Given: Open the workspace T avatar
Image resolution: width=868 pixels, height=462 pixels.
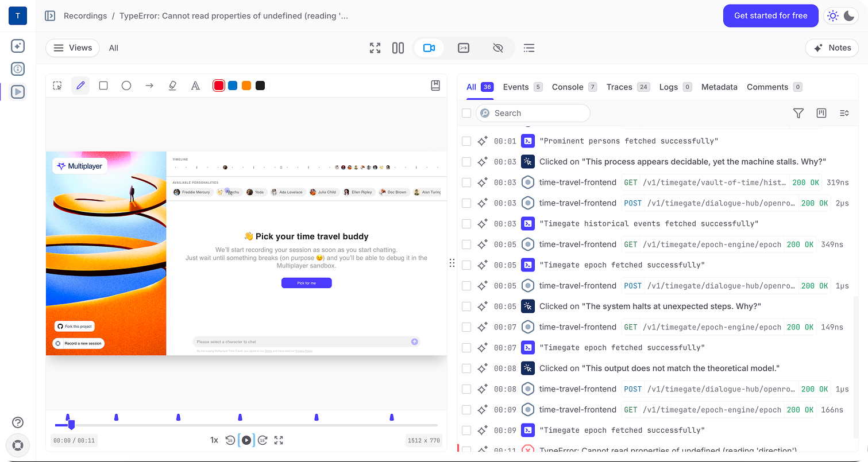Looking at the screenshot, I should click(x=18, y=16).
